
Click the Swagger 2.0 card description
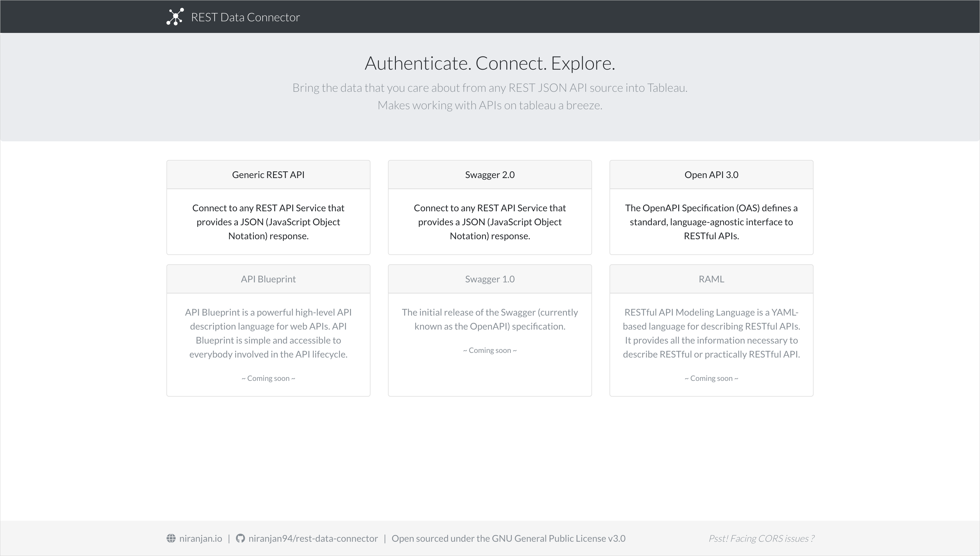point(490,222)
